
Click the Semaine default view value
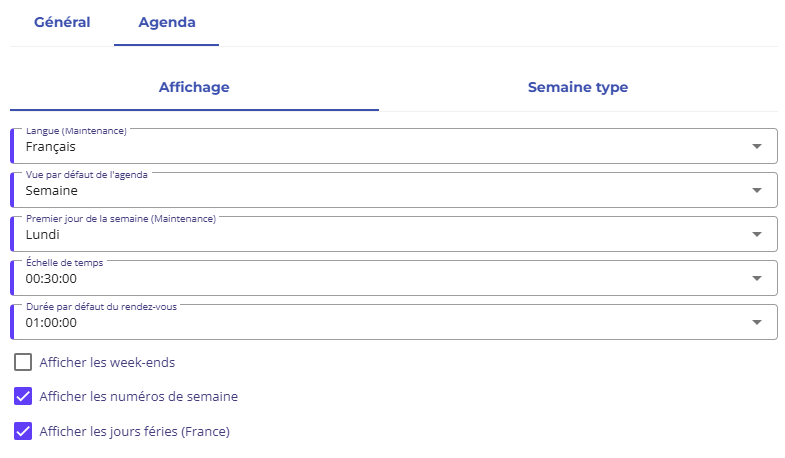[52, 191]
